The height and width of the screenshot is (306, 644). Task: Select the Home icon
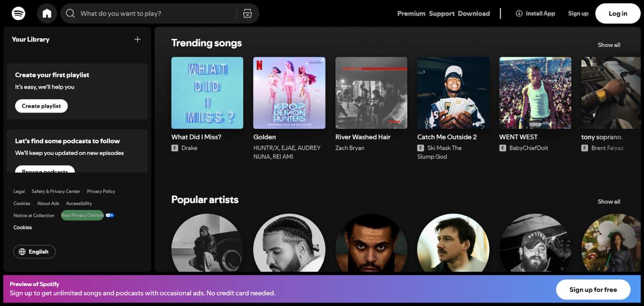click(x=47, y=13)
